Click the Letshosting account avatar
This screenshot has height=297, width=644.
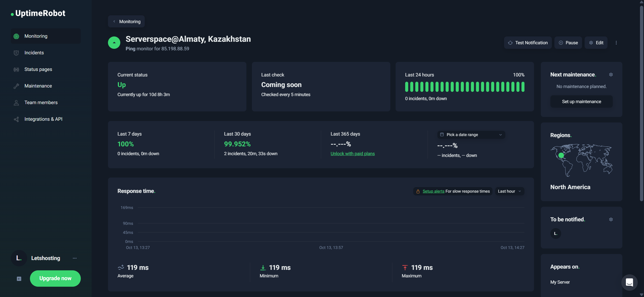tap(19, 258)
